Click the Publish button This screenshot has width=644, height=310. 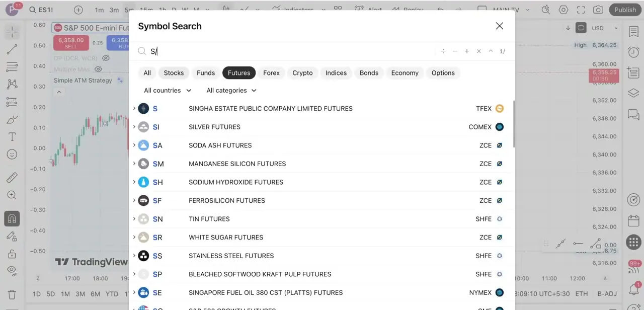(625, 10)
